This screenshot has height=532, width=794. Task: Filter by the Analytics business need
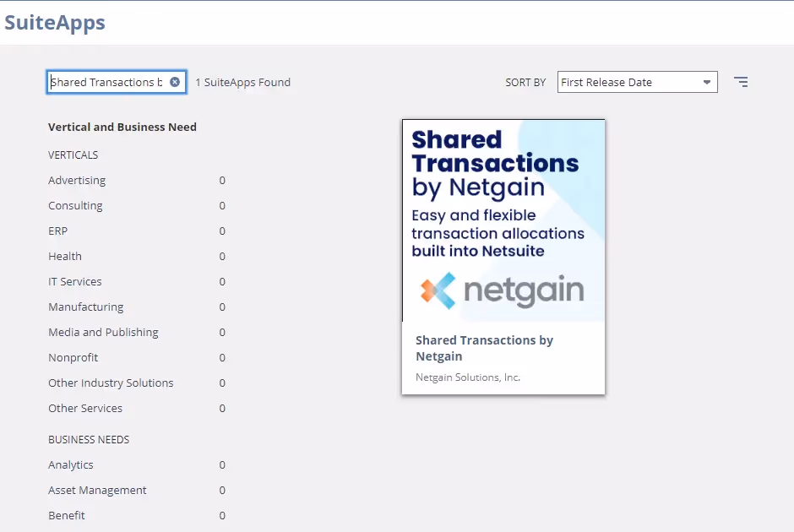[x=71, y=464]
